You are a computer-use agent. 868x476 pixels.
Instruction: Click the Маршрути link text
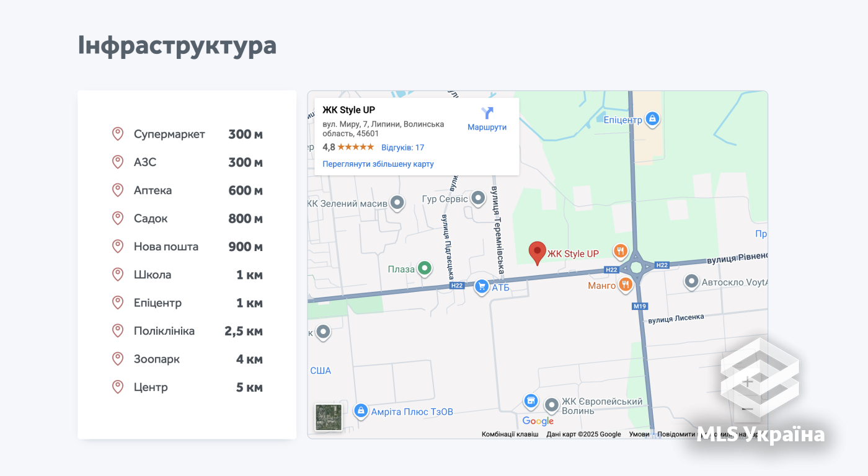tap(487, 127)
